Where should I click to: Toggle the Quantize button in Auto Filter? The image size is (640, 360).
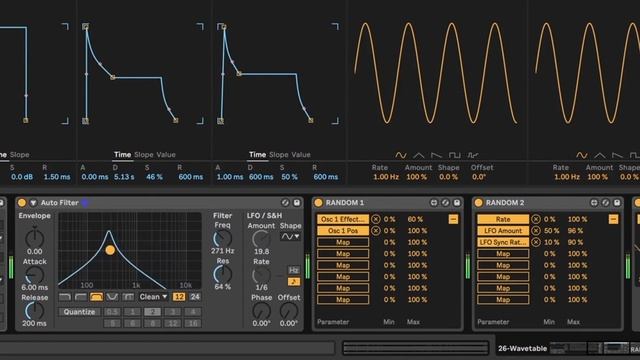(79, 312)
